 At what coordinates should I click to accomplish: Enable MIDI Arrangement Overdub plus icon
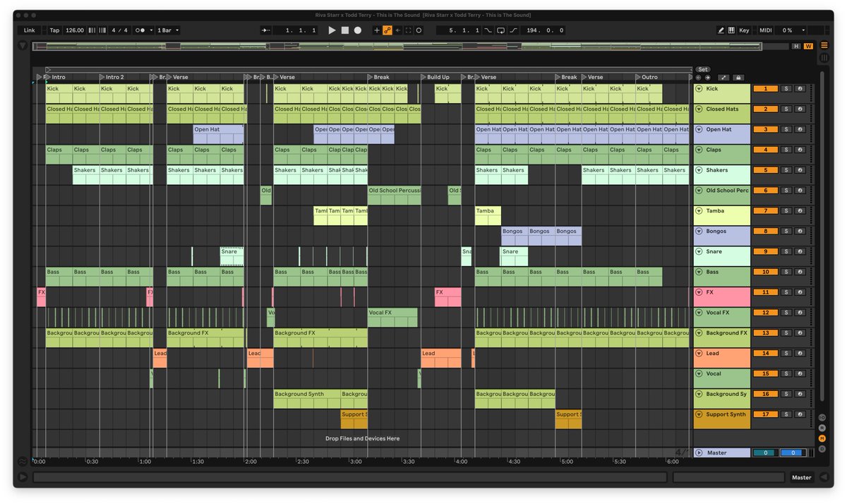tap(376, 30)
